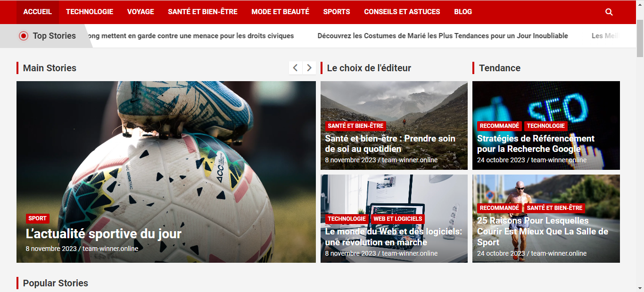Select the SPORT category tag
644x292 pixels.
(x=37, y=218)
